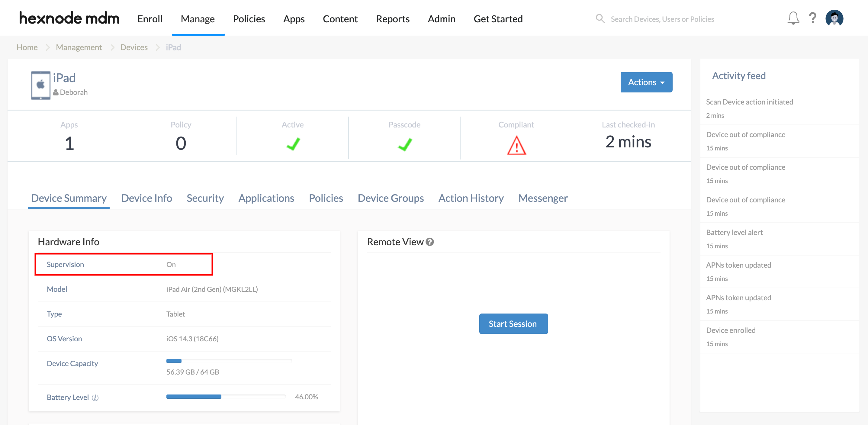Screen dimensions: 868x425
Task: Switch to the Policies device tab
Action: coord(326,198)
